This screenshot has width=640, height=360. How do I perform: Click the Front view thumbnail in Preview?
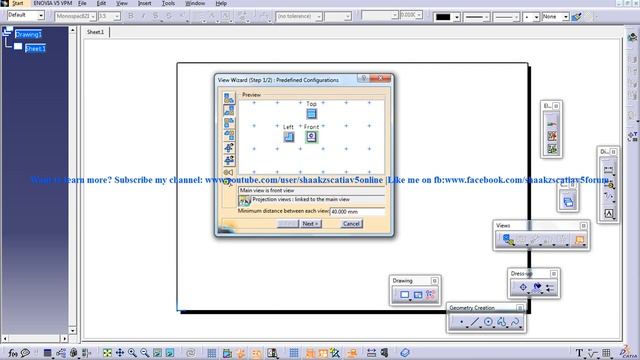[x=311, y=137]
